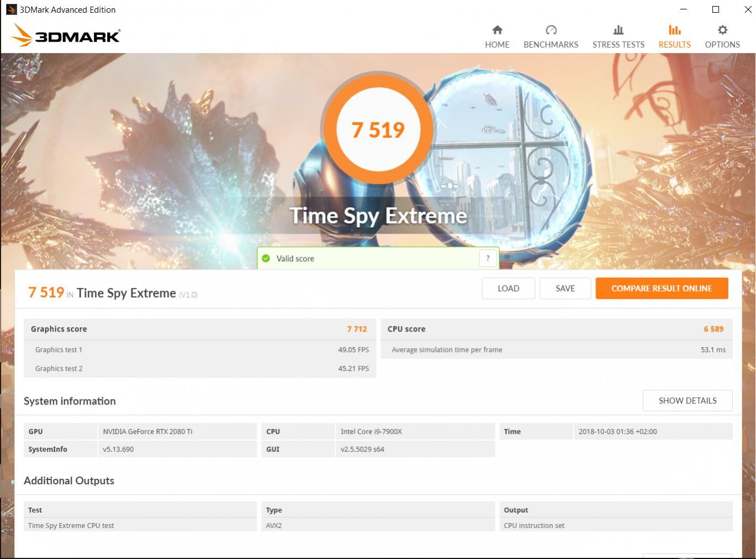Open the Home tab
This screenshot has height=559, width=756.
[x=497, y=37]
